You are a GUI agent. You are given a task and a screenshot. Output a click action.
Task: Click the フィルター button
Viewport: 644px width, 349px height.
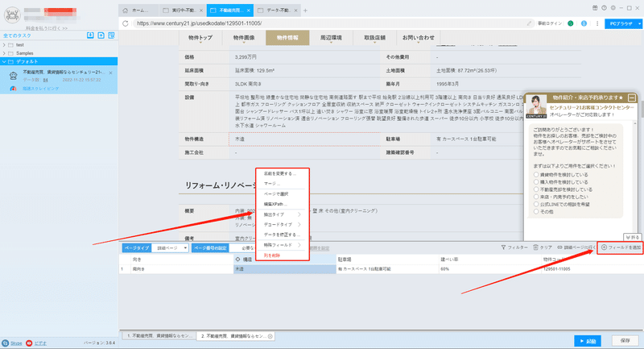514,247
